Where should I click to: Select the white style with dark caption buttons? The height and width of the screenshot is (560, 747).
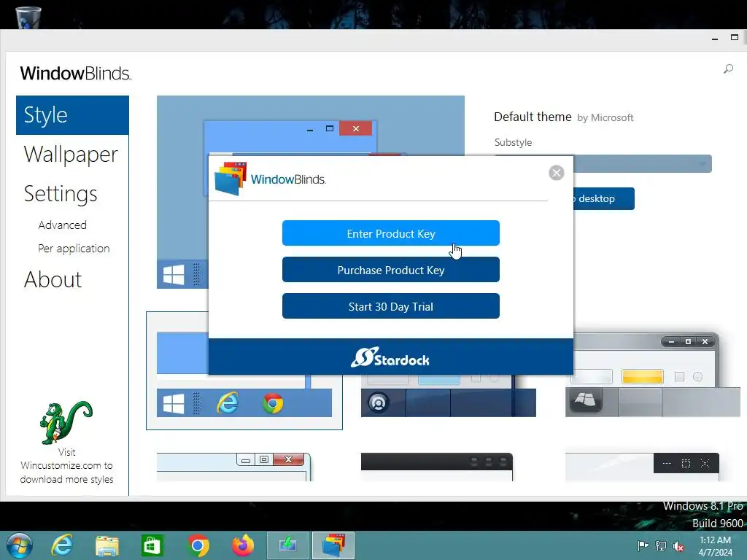pyautogui.click(x=642, y=467)
